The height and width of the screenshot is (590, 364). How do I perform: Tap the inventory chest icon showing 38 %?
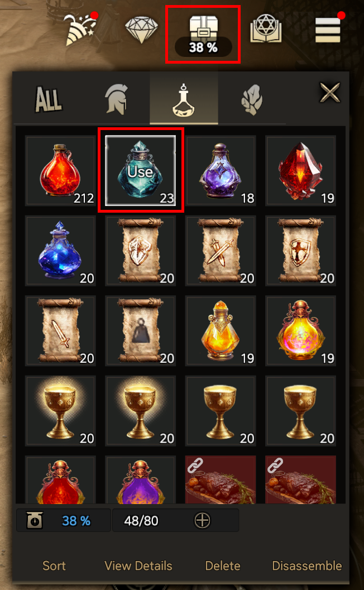(x=203, y=35)
